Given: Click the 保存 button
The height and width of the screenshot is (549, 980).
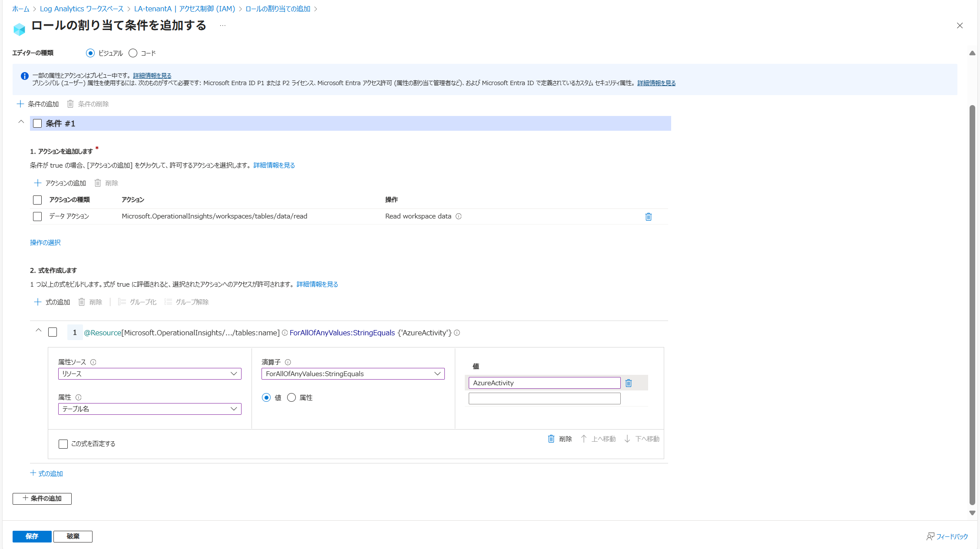Looking at the screenshot, I should point(32,536).
